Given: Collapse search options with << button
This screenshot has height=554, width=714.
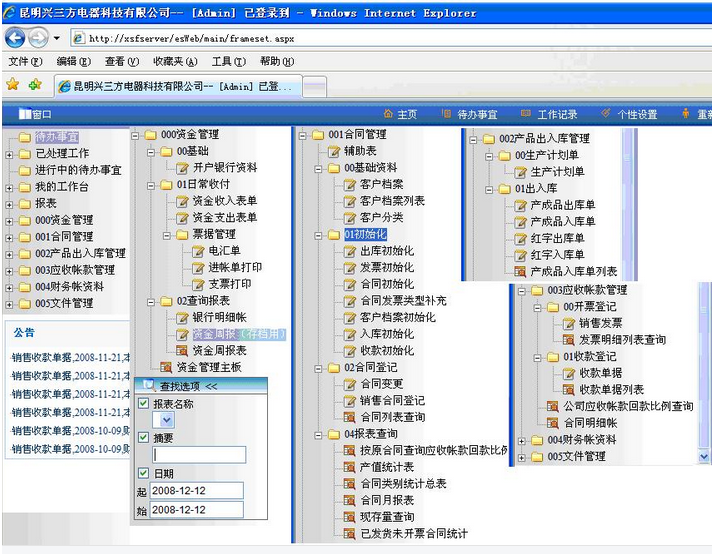Looking at the screenshot, I should (x=211, y=386).
